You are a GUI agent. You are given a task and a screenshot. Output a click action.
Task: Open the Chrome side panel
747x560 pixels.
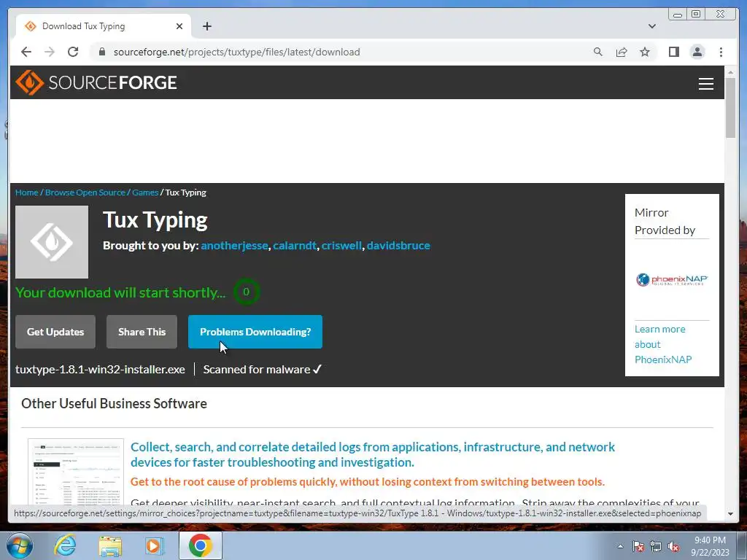click(x=673, y=52)
